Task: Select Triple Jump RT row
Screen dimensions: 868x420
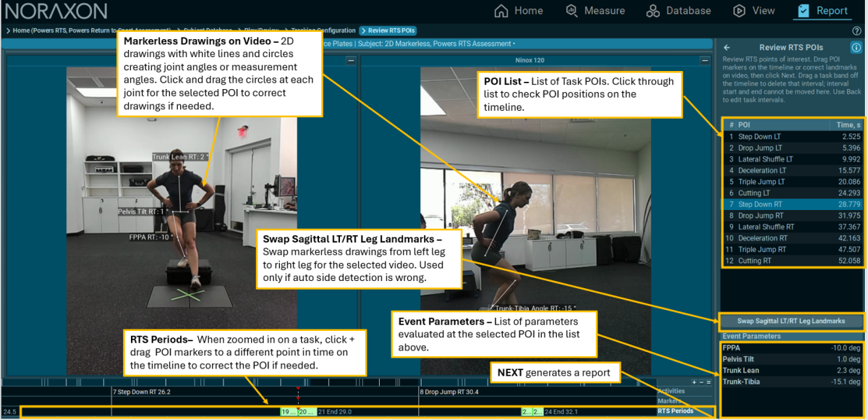Action: pyautogui.click(x=793, y=249)
